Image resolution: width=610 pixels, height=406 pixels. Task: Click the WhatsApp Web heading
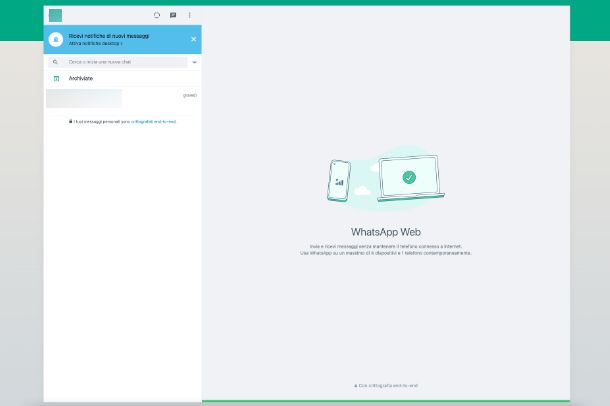pyautogui.click(x=386, y=232)
